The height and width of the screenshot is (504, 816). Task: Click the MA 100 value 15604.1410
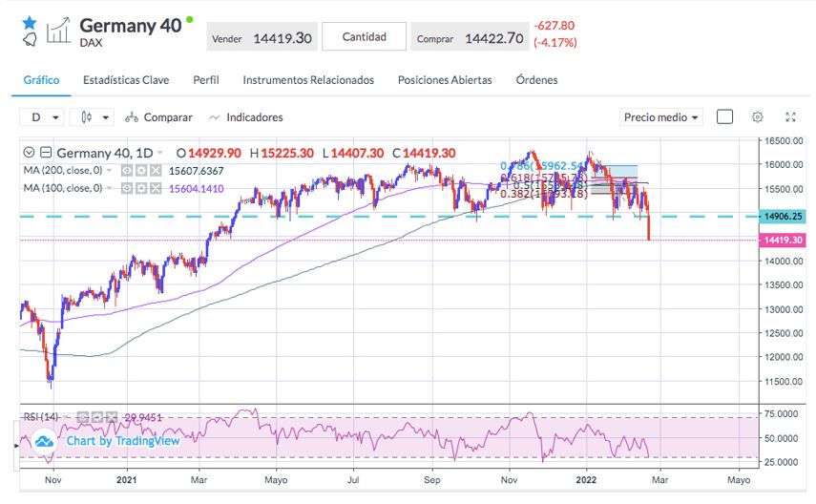(197, 188)
